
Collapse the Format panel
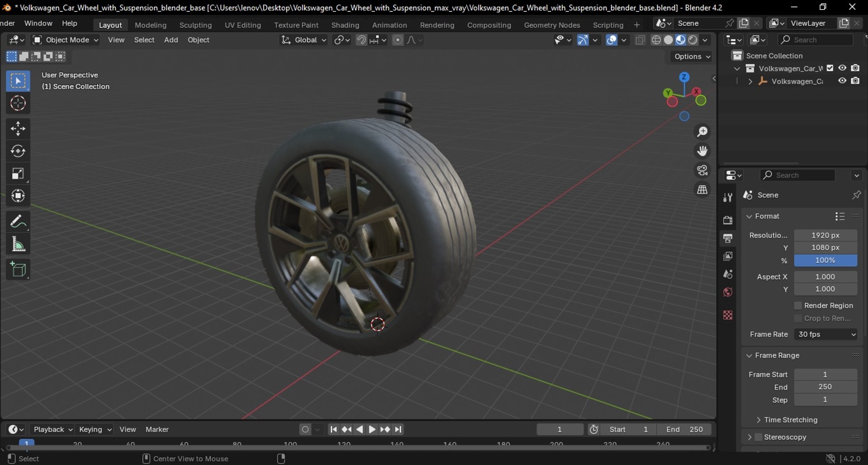[x=749, y=216]
